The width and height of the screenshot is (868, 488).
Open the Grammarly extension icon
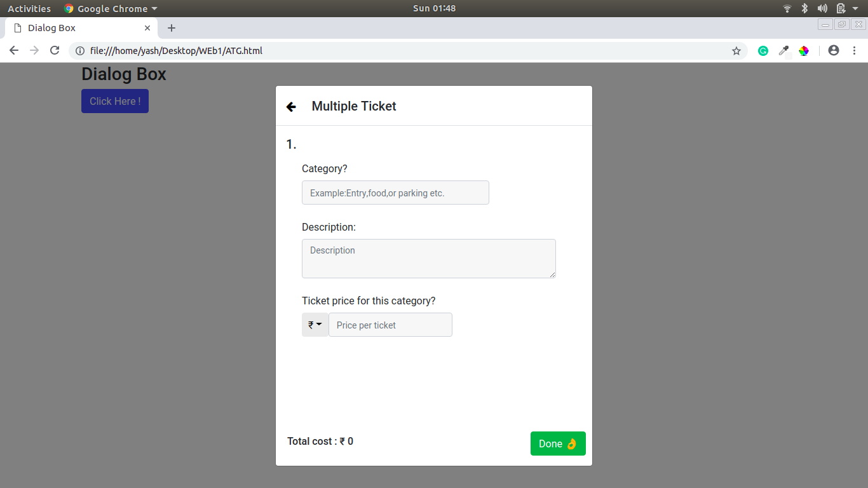(x=763, y=51)
